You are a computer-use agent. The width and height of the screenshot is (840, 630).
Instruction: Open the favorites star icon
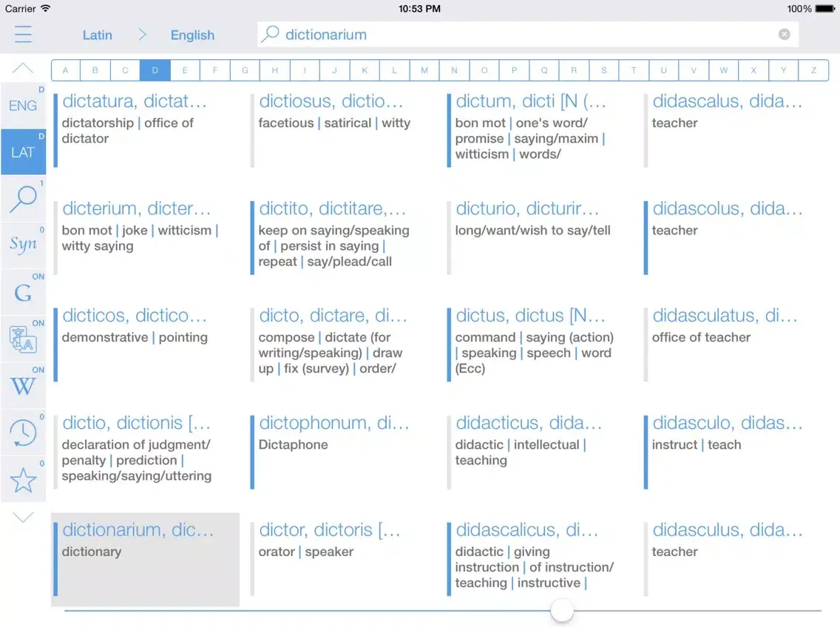tap(23, 480)
